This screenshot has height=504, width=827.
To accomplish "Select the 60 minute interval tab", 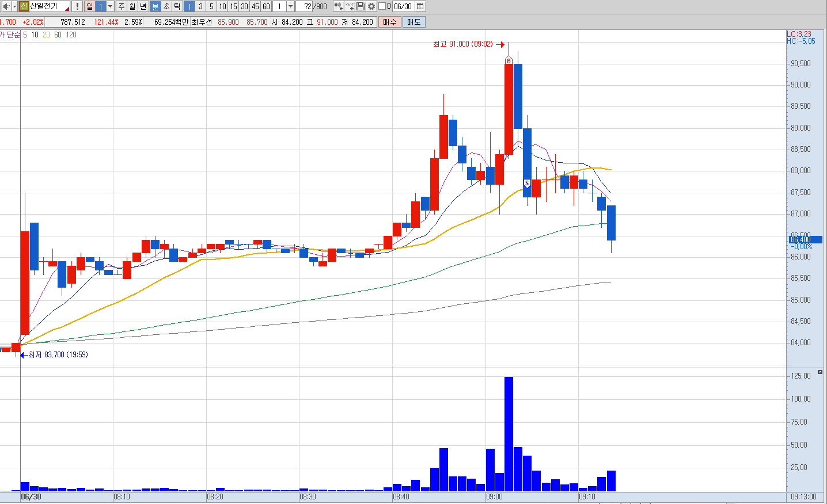I will [x=266, y=6].
